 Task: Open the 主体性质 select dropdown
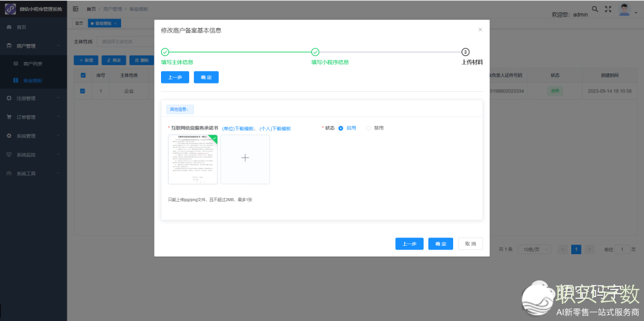[x=125, y=42]
